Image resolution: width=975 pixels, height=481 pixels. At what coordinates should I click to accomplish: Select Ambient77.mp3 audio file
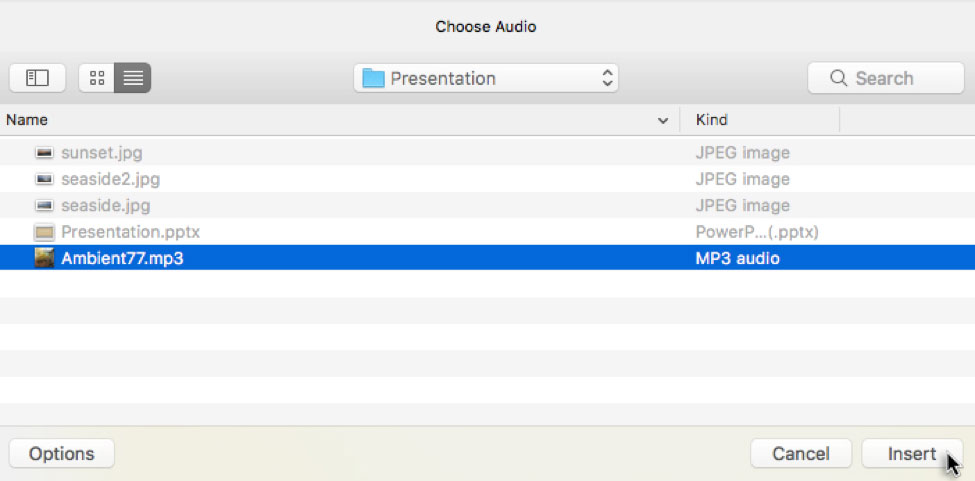[x=122, y=258]
